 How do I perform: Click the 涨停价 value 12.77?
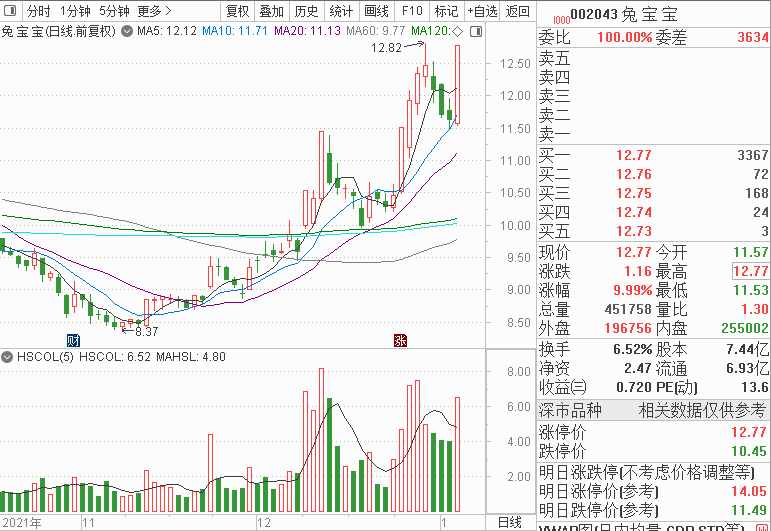click(749, 433)
